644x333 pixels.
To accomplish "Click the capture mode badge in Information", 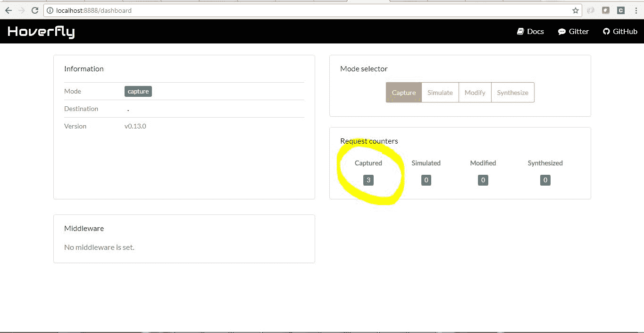I will coord(138,92).
